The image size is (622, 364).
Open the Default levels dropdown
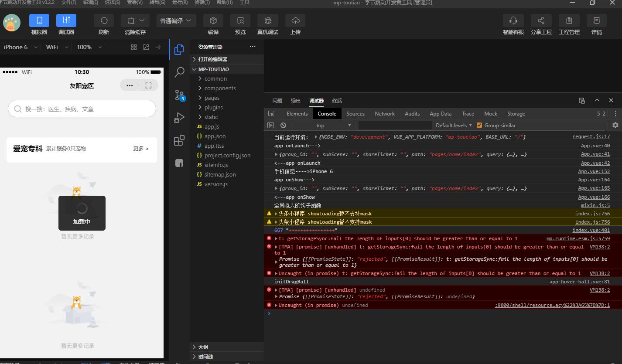[454, 126]
